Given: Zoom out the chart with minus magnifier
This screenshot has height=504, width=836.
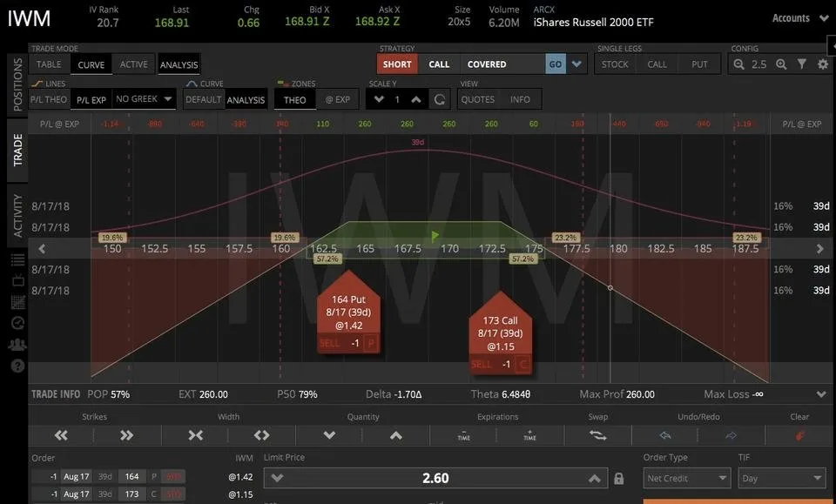Looking at the screenshot, I should coord(738,64).
